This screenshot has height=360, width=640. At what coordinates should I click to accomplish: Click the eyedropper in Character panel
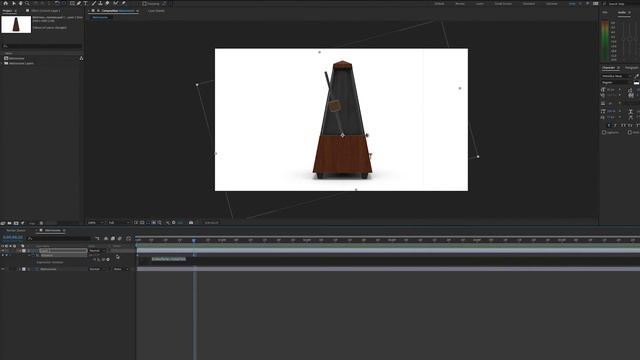(637, 76)
